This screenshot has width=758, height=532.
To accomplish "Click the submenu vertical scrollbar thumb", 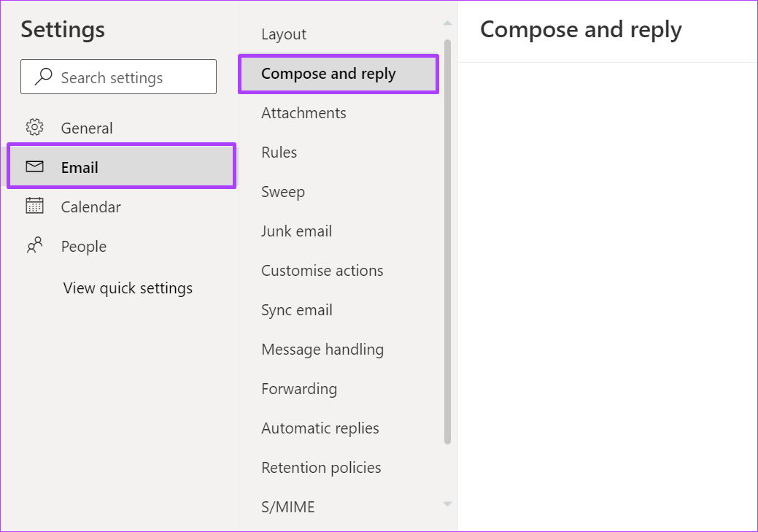I will (x=448, y=242).
